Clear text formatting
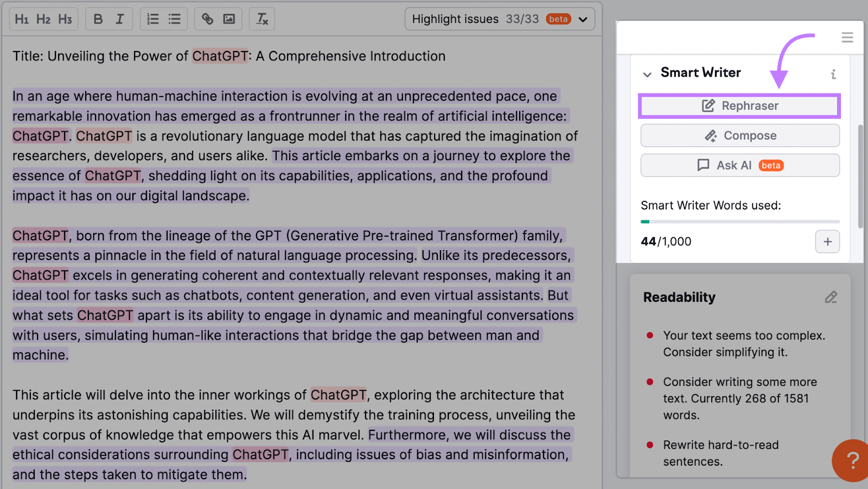This screenshot has height=489, width=868. [x=262, y=20]
